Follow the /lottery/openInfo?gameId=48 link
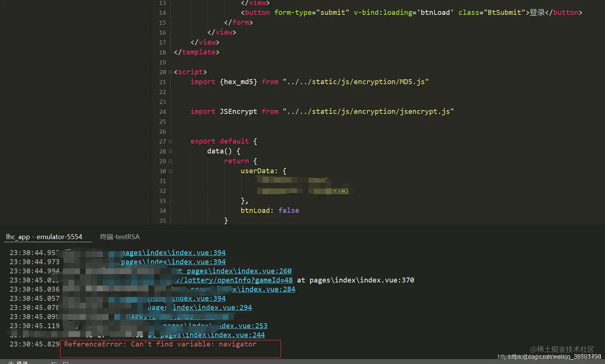605x364 pixels. (x=234, y=280)
